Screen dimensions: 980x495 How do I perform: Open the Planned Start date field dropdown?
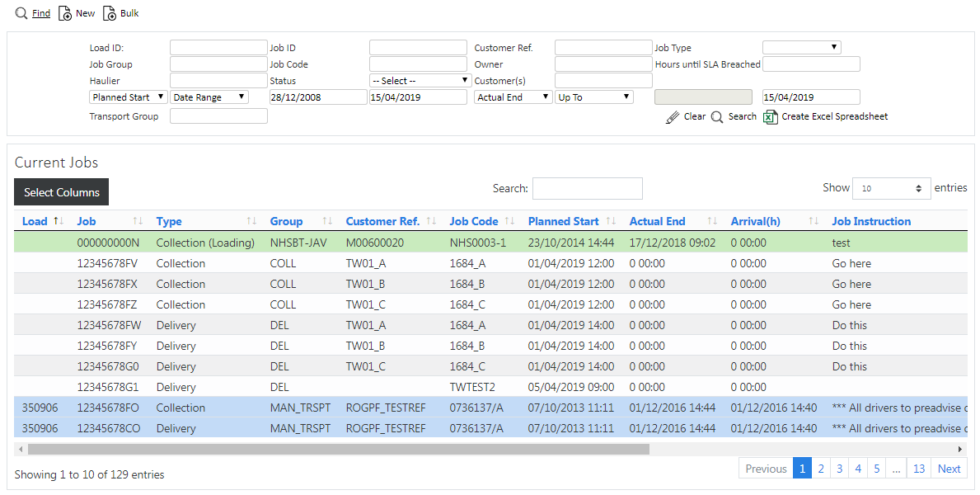(129, 97)
